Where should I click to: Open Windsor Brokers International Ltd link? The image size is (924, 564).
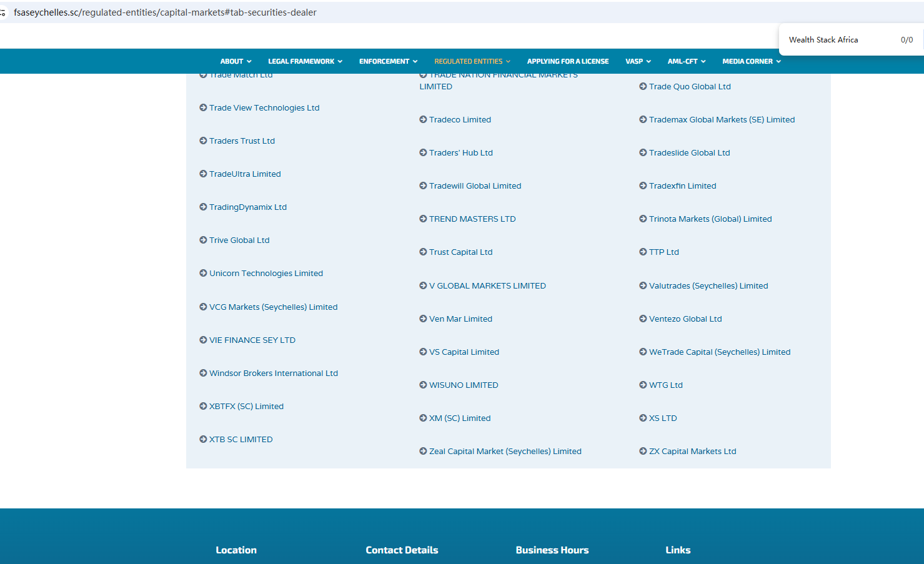tap(273, 374)
